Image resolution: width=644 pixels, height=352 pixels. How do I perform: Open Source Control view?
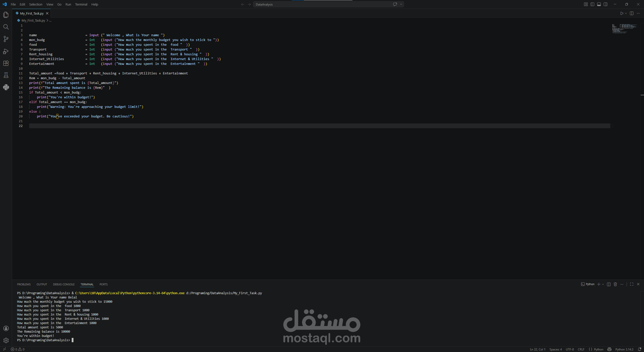6,39
